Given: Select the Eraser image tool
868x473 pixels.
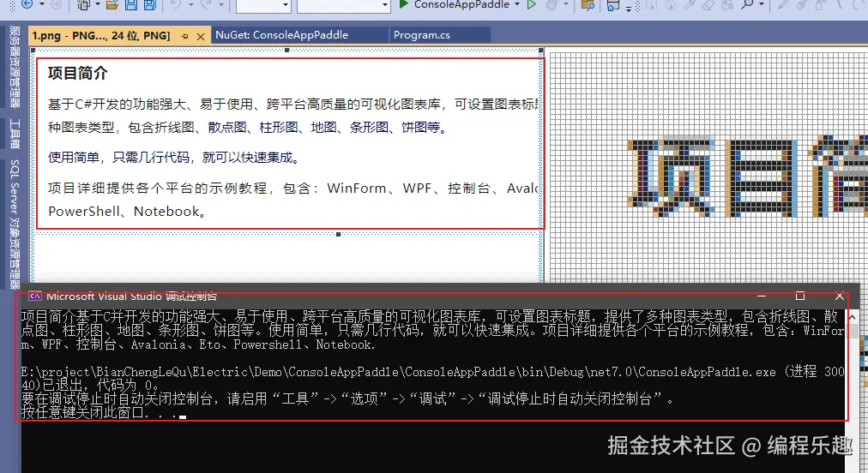Looking at the screenshot, I should tap(708, 5).
